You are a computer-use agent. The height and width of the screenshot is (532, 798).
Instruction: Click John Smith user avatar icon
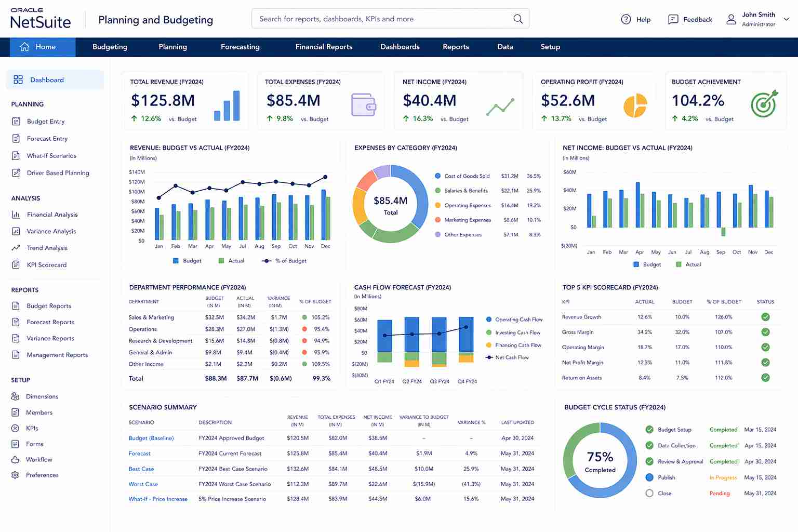(x=731, y=19)
